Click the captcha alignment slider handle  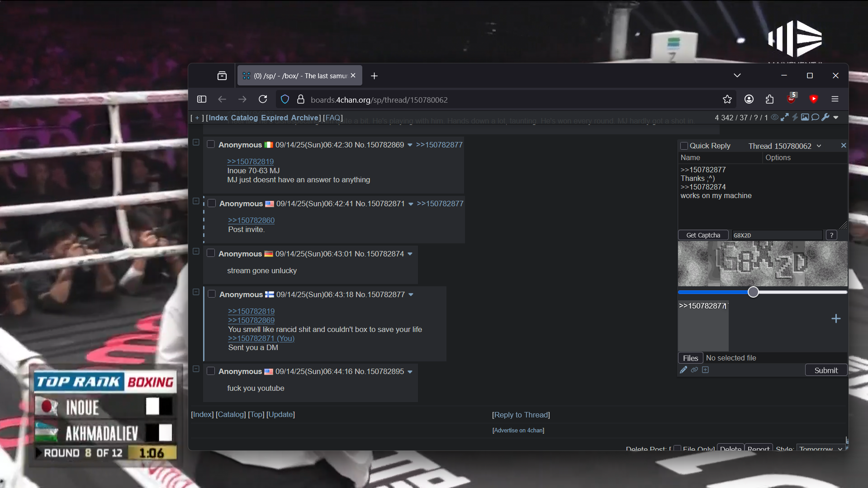753,292
